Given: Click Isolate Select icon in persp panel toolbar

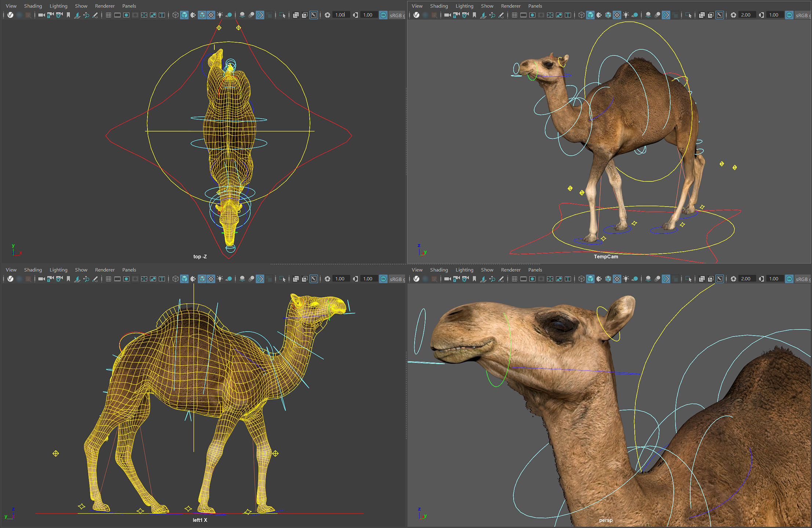Looking at the screenshot, I should (688, 279).
